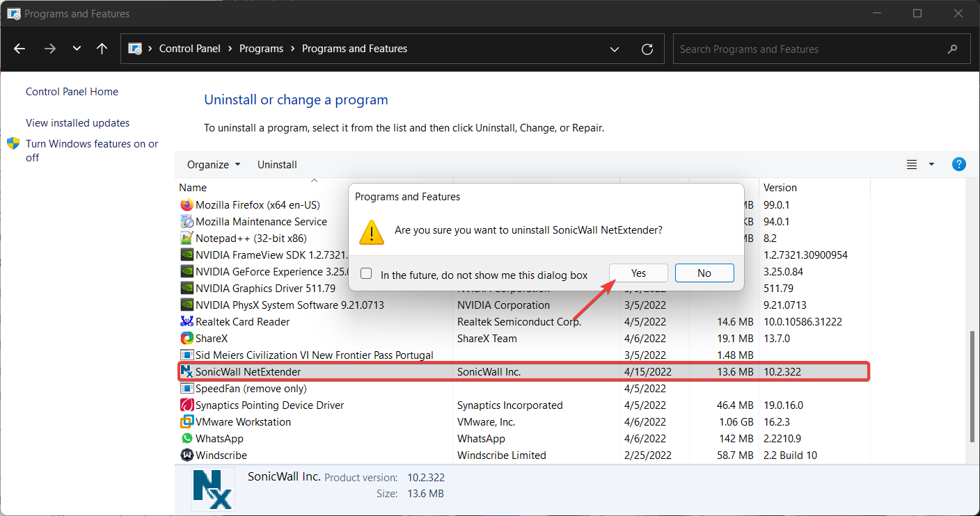Expand the view options dropdown arrow
This screenshot has width=980, height=516.
931,165
